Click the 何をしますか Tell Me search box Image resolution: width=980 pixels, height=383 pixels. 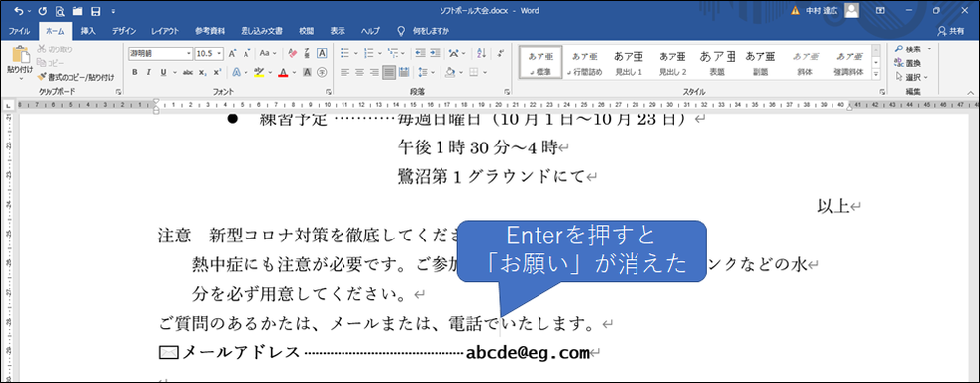pos(423,31)
